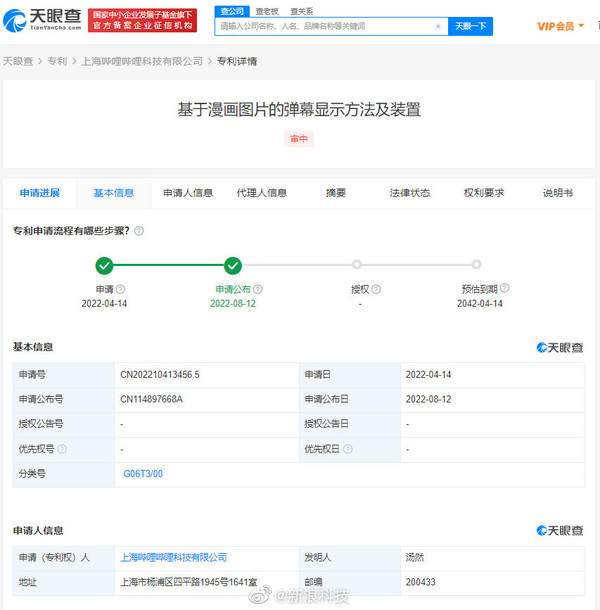Screen dimensions: 600x610
Task: Click the Tianyancha logo in the header
Action: coord(42,20)
